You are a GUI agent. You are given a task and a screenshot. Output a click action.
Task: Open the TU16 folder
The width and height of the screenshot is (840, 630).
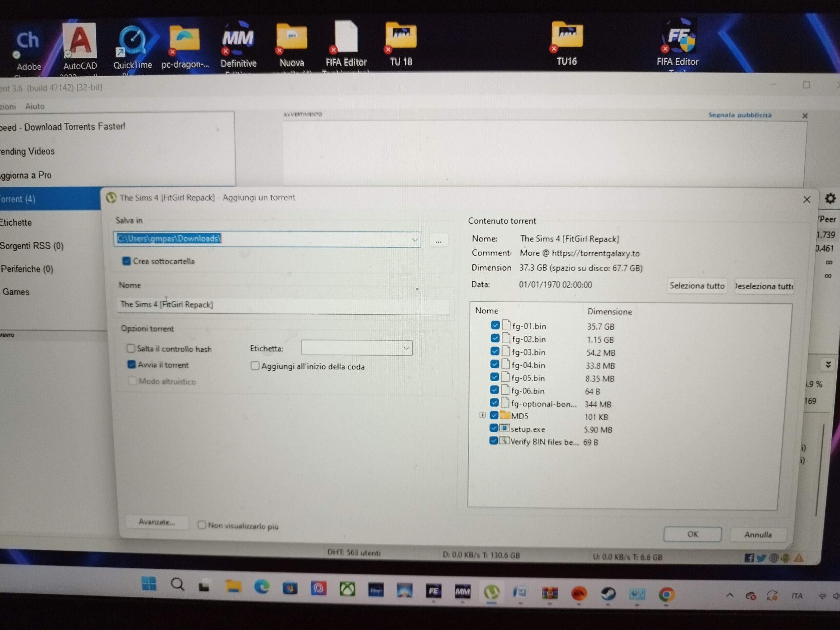click(567, 44)
